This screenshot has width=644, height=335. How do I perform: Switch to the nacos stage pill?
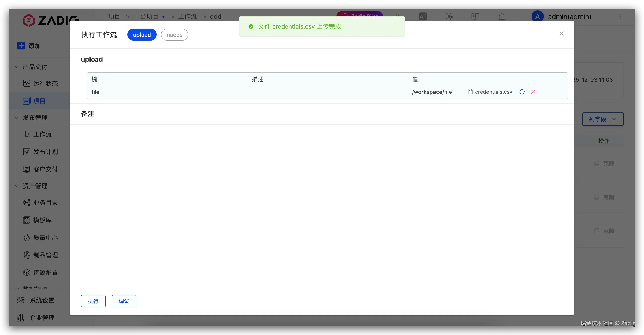point(175,35)
